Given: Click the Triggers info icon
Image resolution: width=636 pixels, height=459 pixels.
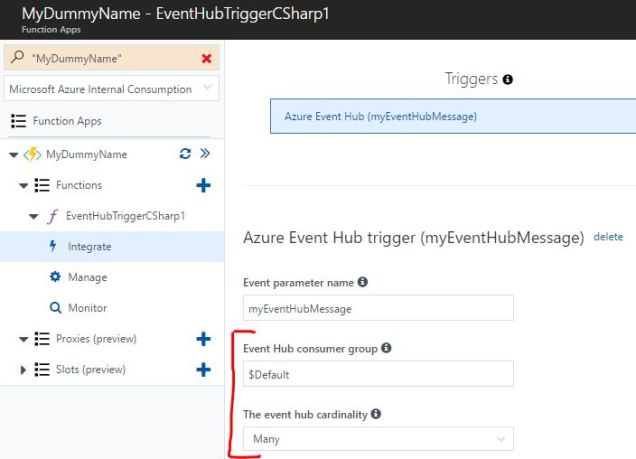Looking at the screenshot, I should (508, 79).
